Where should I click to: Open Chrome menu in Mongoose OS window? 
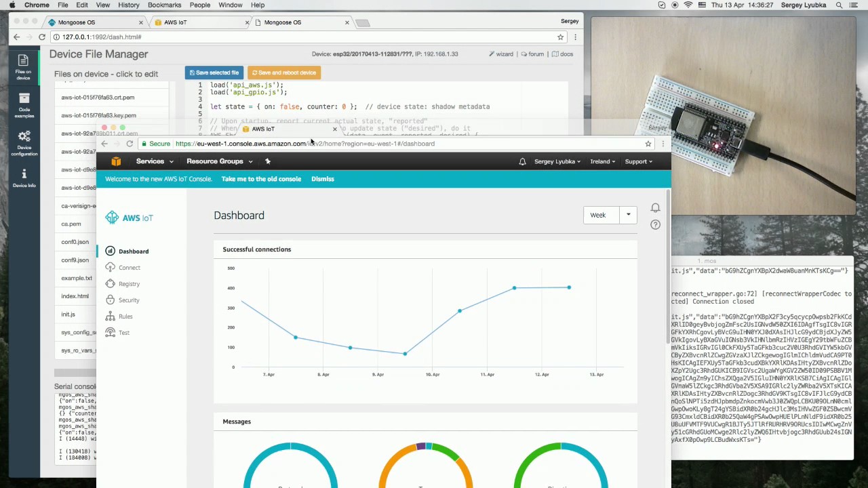point(575,37)
